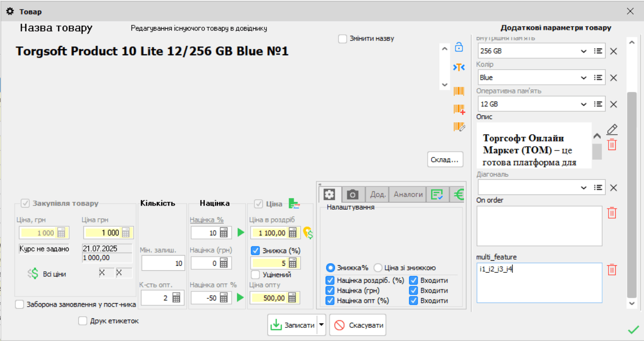Click green arrow next to Націнка % field
This screenshot has width=644, height=341.
[241, 233]
